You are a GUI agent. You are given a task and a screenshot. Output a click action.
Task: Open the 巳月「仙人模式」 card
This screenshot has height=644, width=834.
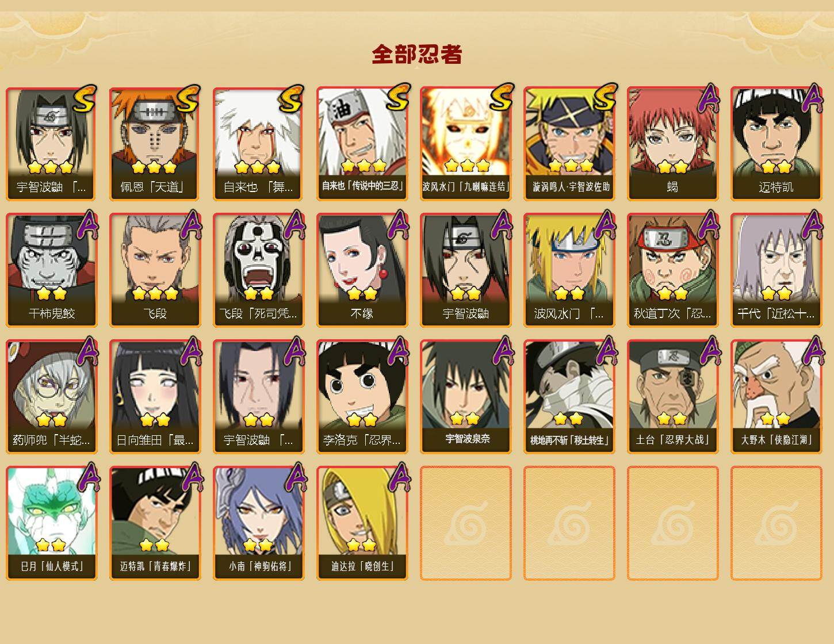52,523
